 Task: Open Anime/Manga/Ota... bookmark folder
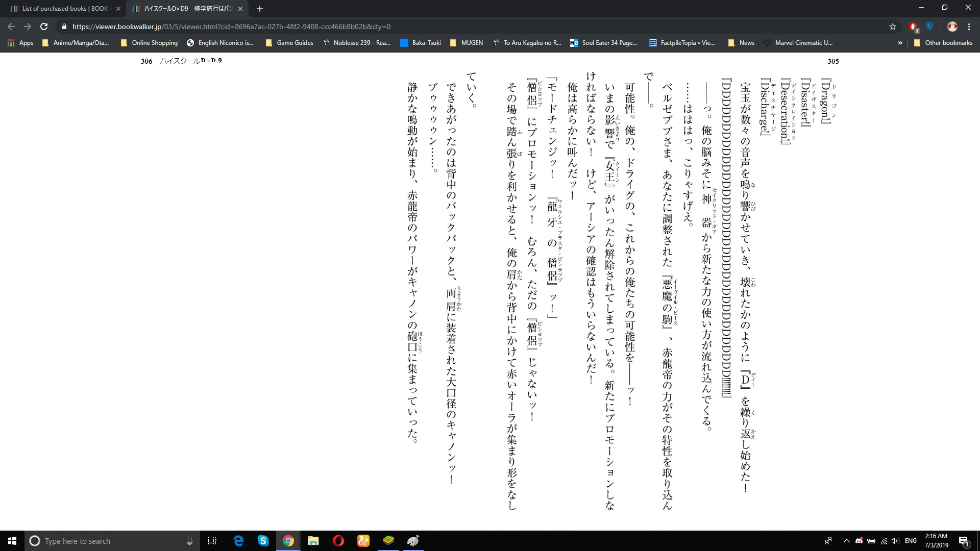tap(76, 43)
